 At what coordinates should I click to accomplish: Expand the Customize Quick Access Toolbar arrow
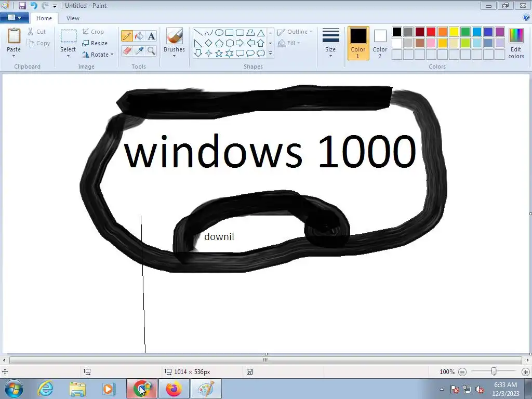point(55,6)
